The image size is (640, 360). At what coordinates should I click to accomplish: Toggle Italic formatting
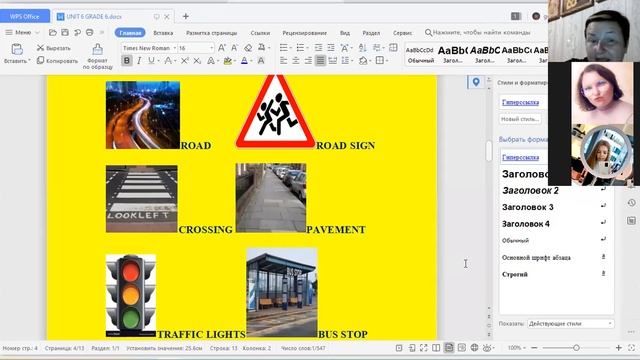point(139,61)
